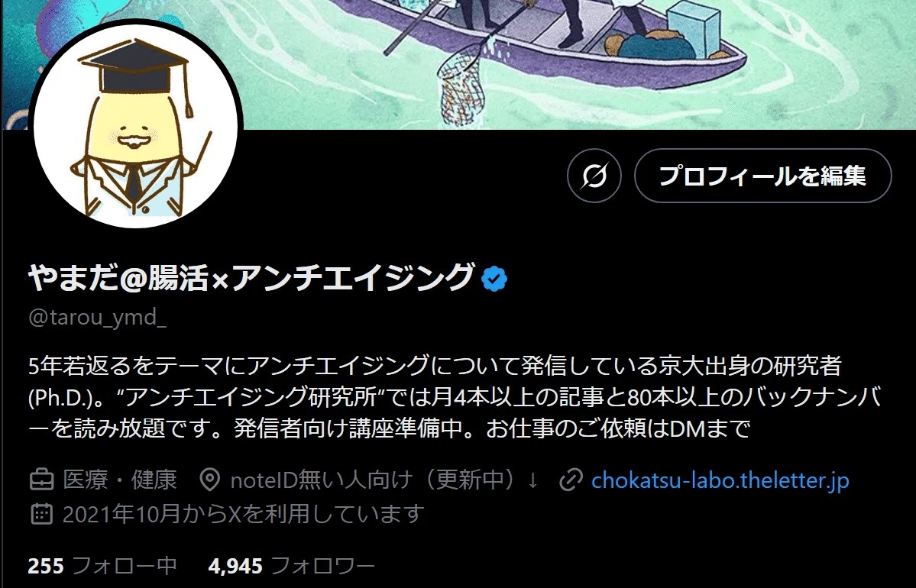Follow the chokatsu-labo.theletter.jp link
The height and width of the screenshot is (588, 916).
720,480
